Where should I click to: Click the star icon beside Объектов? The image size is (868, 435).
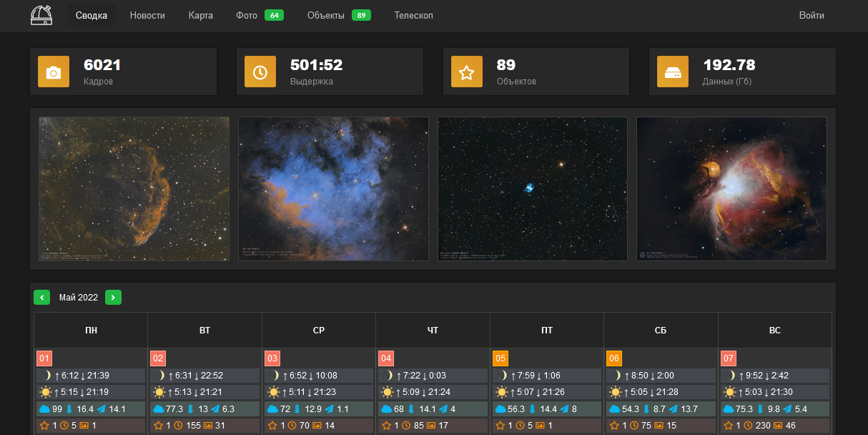(x=467, y=72)
